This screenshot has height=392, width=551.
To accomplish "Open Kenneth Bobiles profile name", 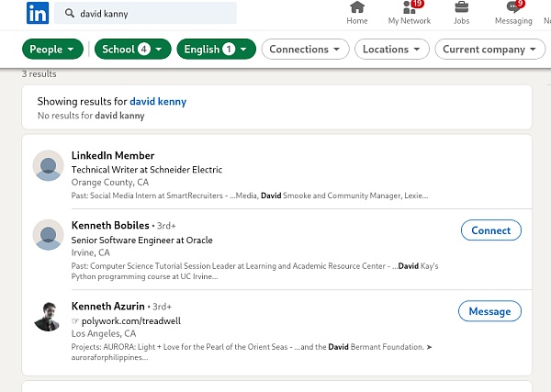I will (110, 225).
